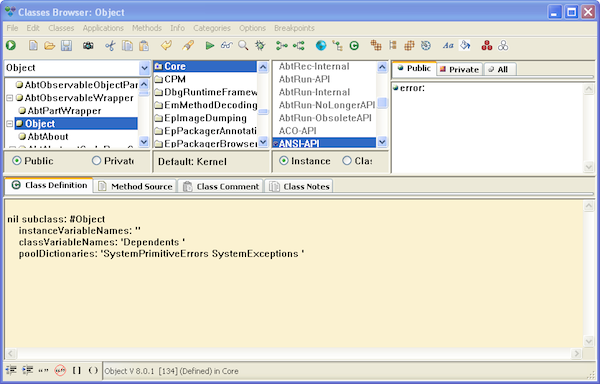600x384 pixels.
Task: Click the pencil edit toolbar icon
Action: point(188,46)
